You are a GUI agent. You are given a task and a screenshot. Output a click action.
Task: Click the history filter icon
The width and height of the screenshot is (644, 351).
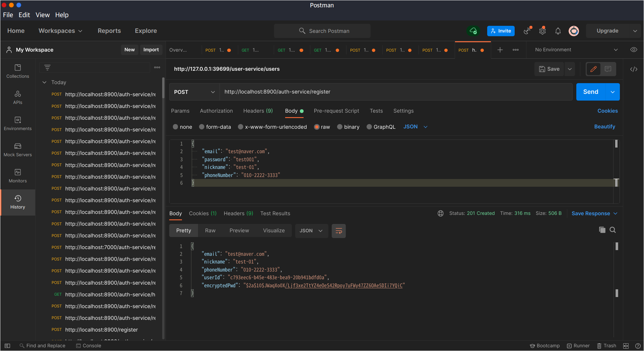[x=47, y=67]
